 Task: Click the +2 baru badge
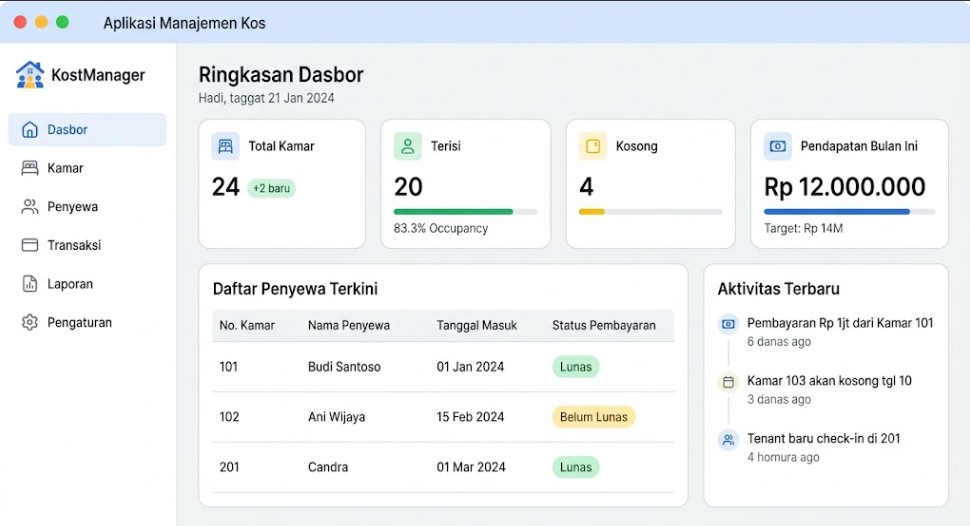coord(272,188)
